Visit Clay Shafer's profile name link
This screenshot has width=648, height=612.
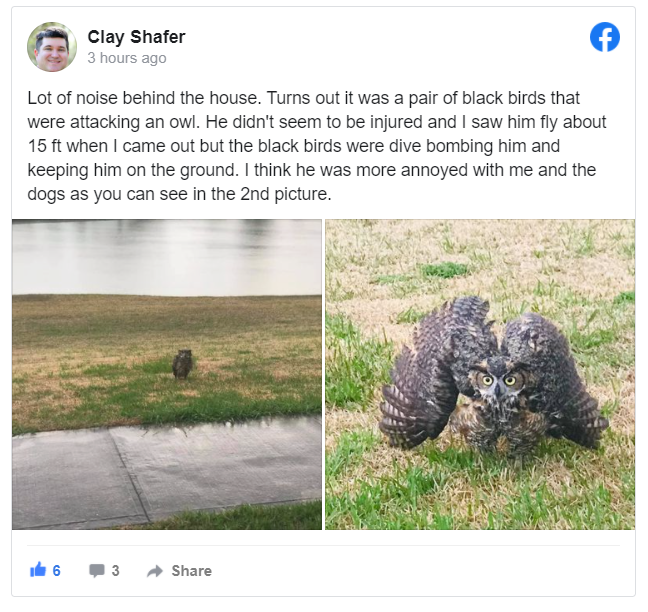(136, 37)
